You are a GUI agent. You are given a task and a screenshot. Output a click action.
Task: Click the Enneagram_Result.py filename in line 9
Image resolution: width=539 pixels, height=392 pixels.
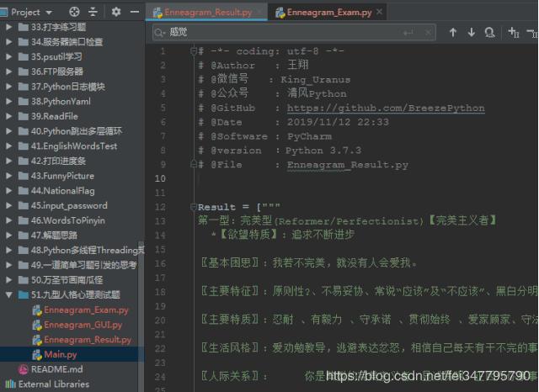click(x=348, y=165)
